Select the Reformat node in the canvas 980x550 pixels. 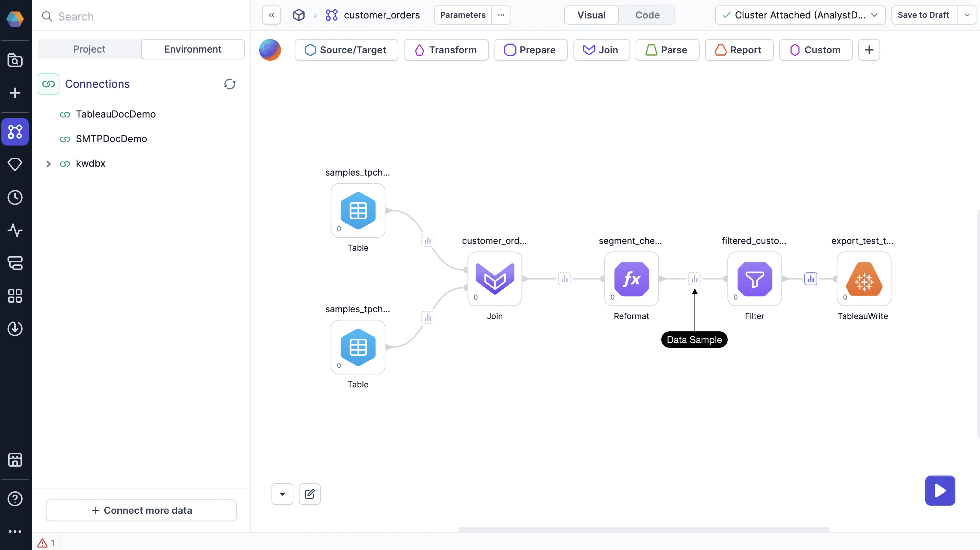point(631,279)
